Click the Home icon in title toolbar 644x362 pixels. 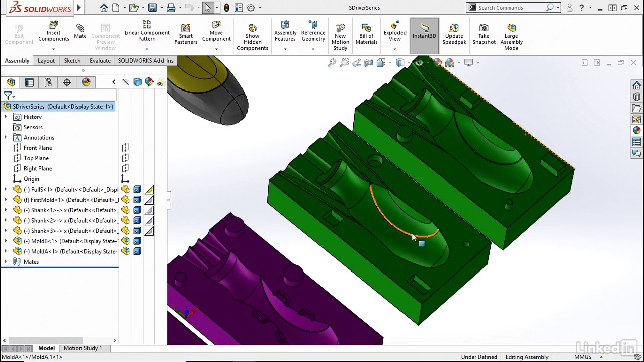[104, 8]
